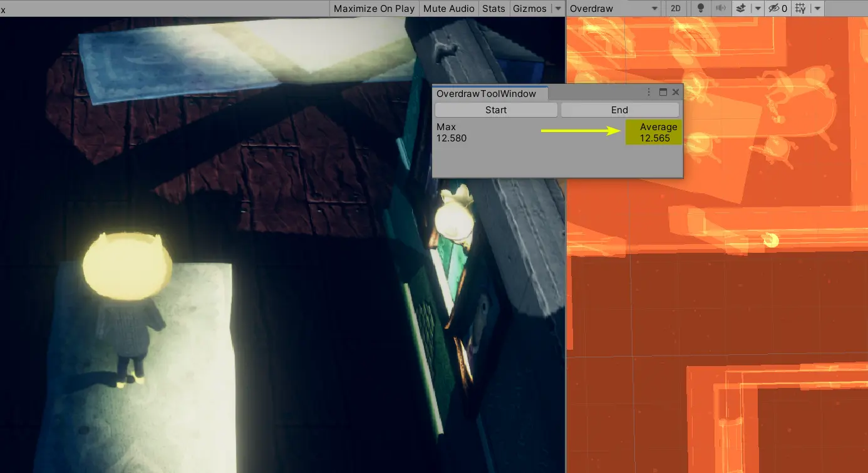Click the Max 12.580 readout
Image resolution: width=868 pixels, height=473 pixels.
click(x=451, y=133)
